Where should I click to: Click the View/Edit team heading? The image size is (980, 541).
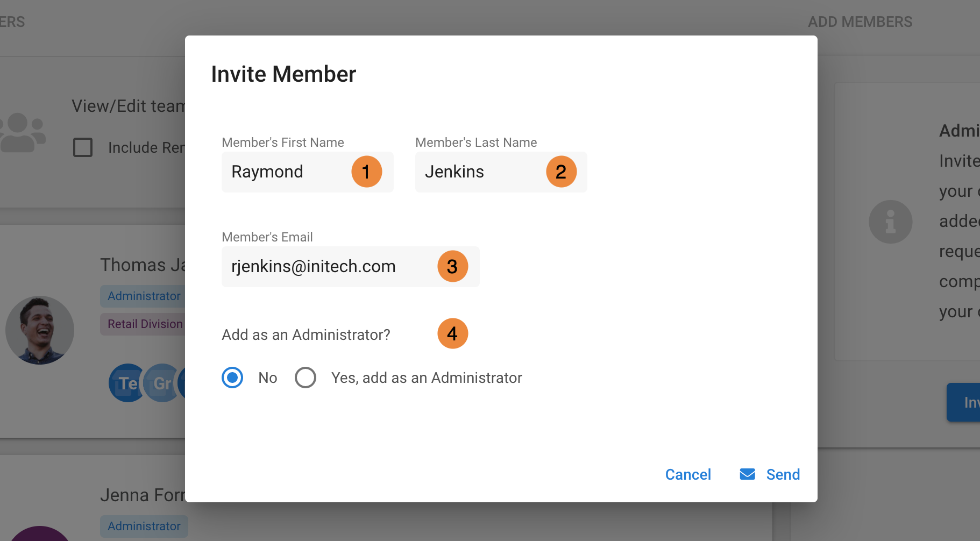(x=129, y=106)
